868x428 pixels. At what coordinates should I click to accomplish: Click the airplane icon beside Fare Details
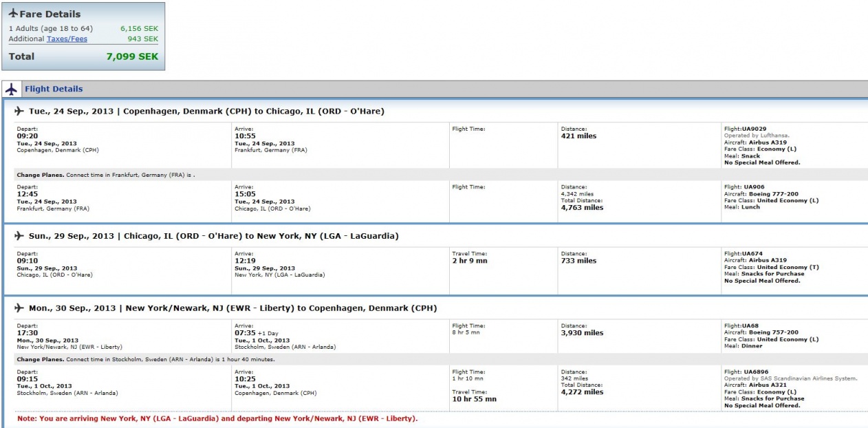tap(12, 14)
